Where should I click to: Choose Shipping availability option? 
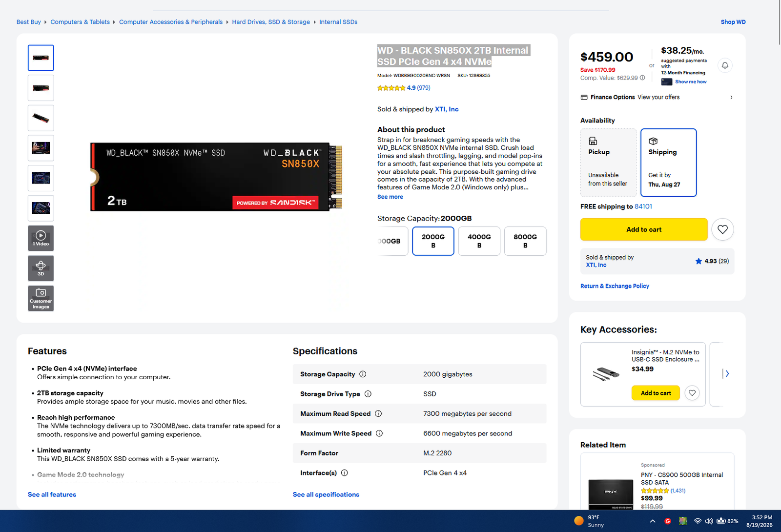click(x=668, y=163)
